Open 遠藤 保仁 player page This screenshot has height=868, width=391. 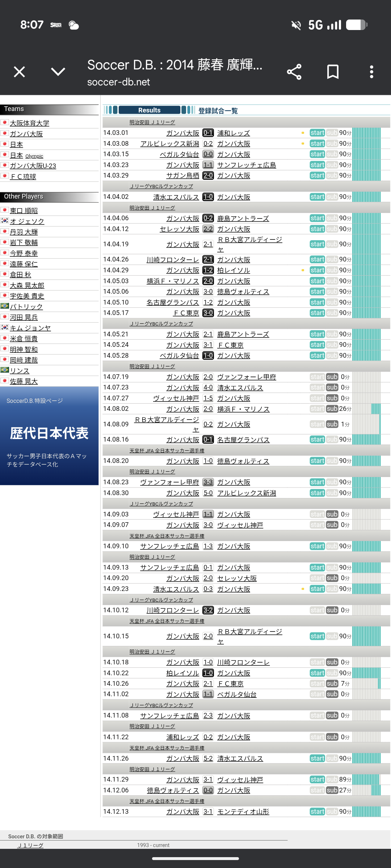coord(24,264)
